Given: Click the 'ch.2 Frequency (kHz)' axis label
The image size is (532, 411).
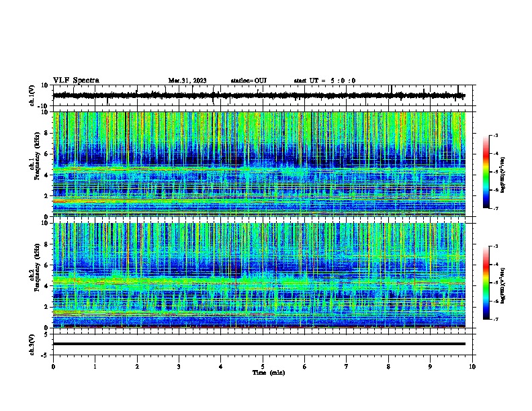Looking at the screenshot, I should coord(35,267).
